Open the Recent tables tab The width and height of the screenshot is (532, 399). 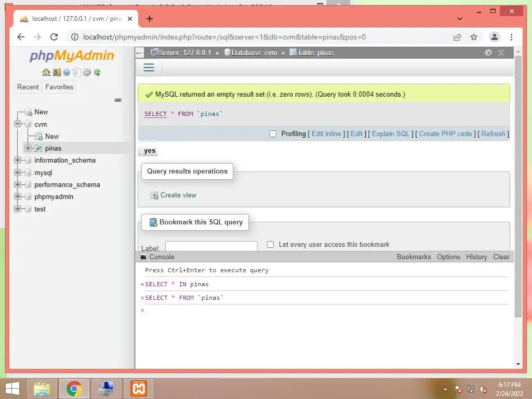tap(28, 87)
